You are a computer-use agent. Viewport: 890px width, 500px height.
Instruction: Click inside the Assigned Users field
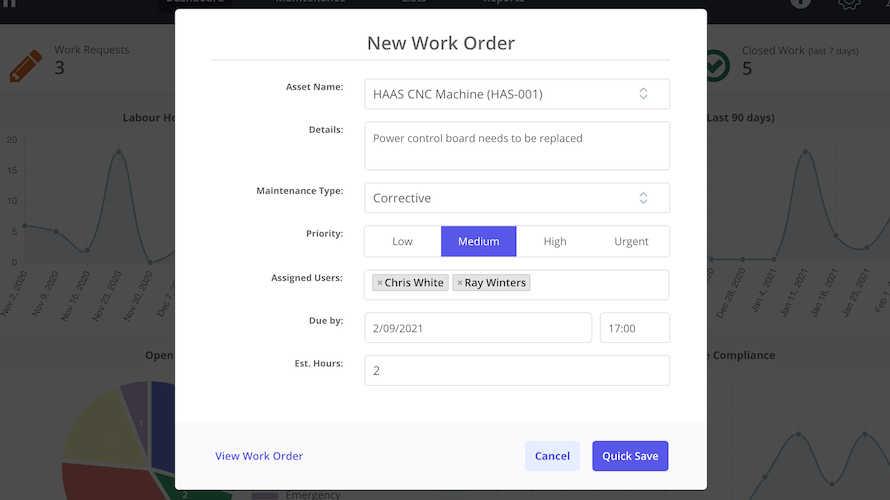click(598, 284)
